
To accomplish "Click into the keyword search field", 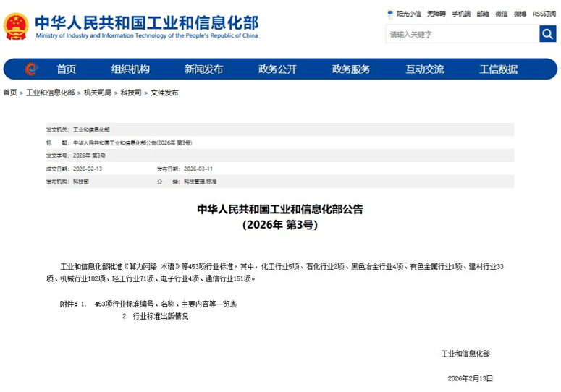I will click(461, 34).
